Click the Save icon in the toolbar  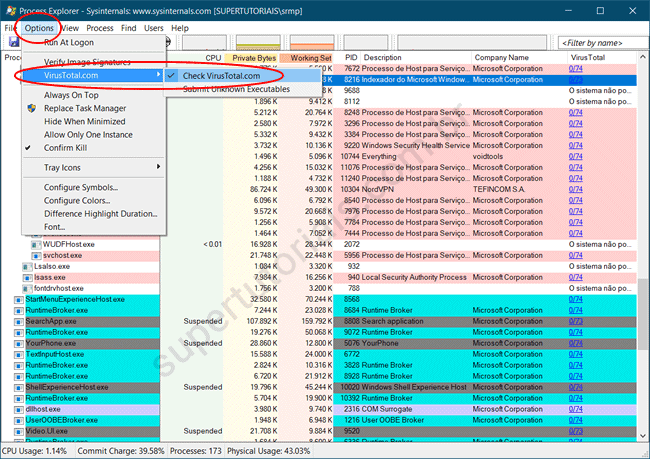(14, 42)
